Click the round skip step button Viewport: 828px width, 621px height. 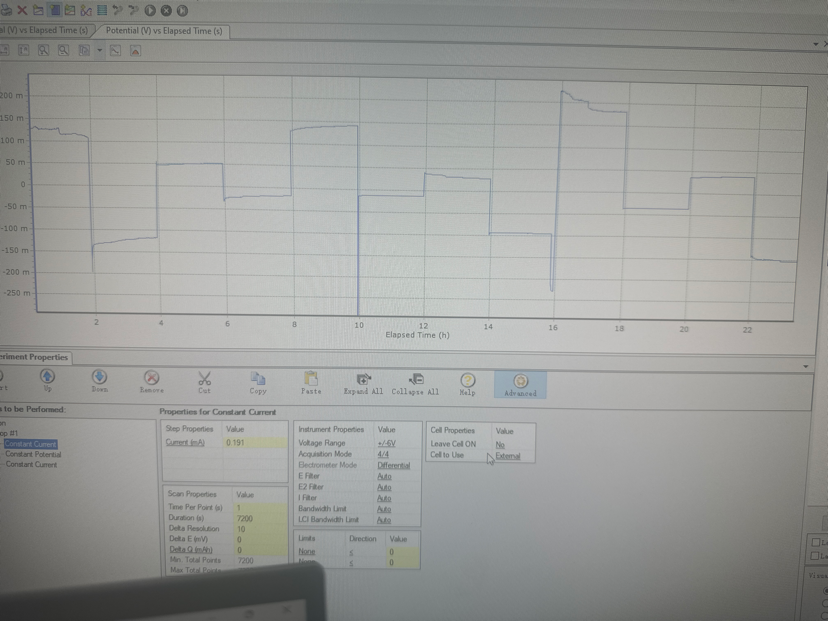[182, 11]
